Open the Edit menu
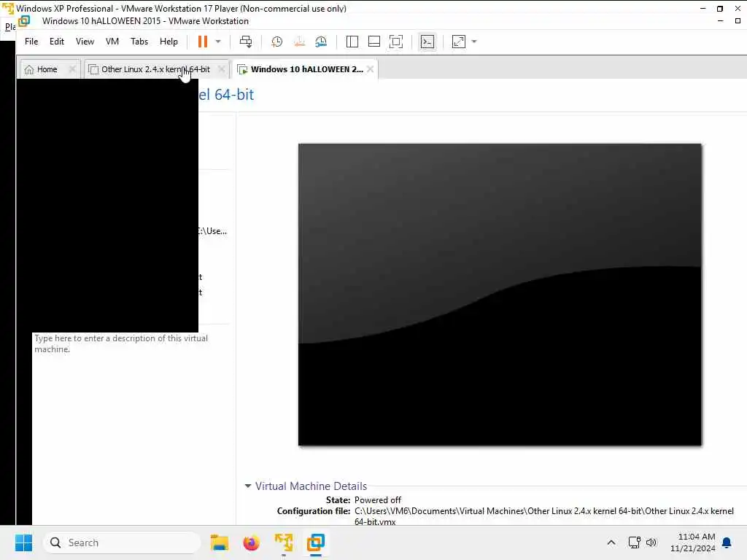This screenshot has height=560, width=747. (x=57, y=42)
